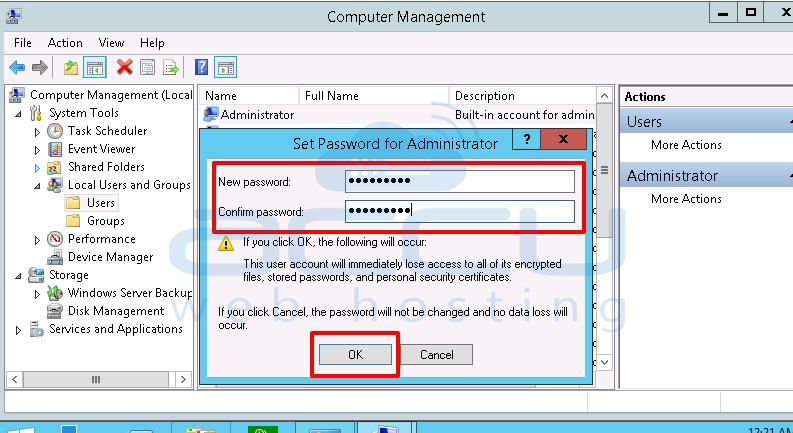Sort by the Description column header
The height and width of the screenshot is (433, 793).
tap(523, 96)
